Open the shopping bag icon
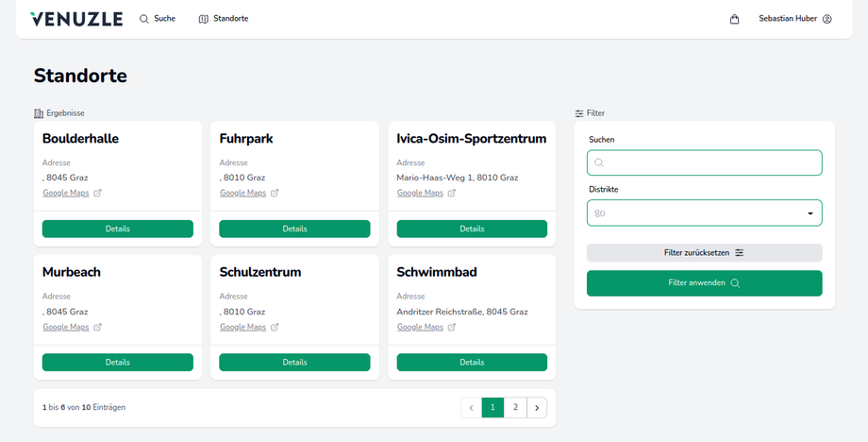This screenshot has height=442, width=868. click(734, 19)
